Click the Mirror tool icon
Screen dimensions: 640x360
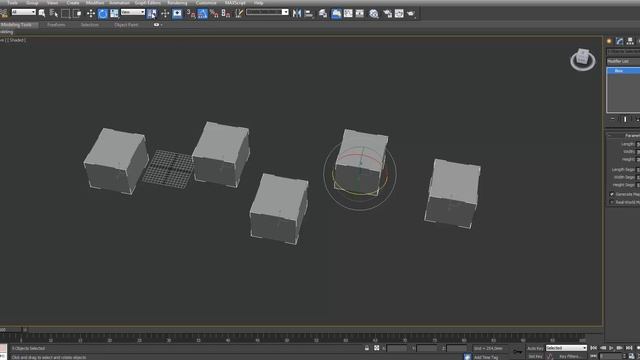tap(297, 13)
